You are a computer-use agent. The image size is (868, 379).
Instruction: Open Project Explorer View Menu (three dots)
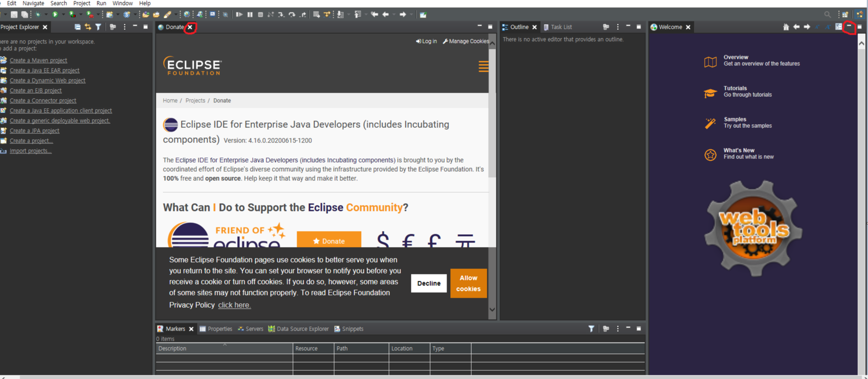[124, 27]
